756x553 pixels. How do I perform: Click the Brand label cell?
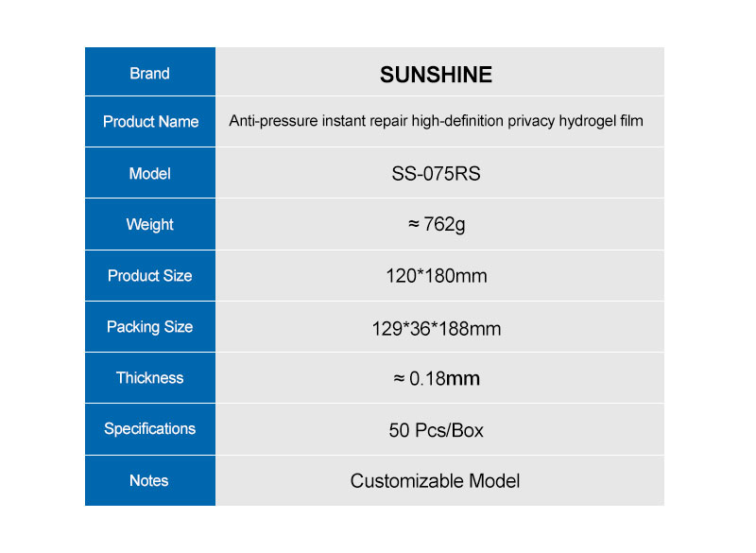pyautogui.click(x=149, y=73)
